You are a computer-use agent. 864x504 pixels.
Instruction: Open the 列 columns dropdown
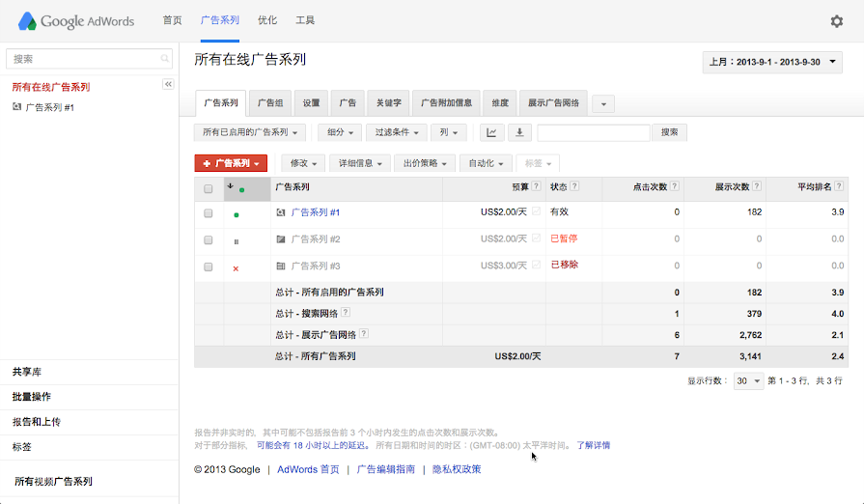pos(449,132)
